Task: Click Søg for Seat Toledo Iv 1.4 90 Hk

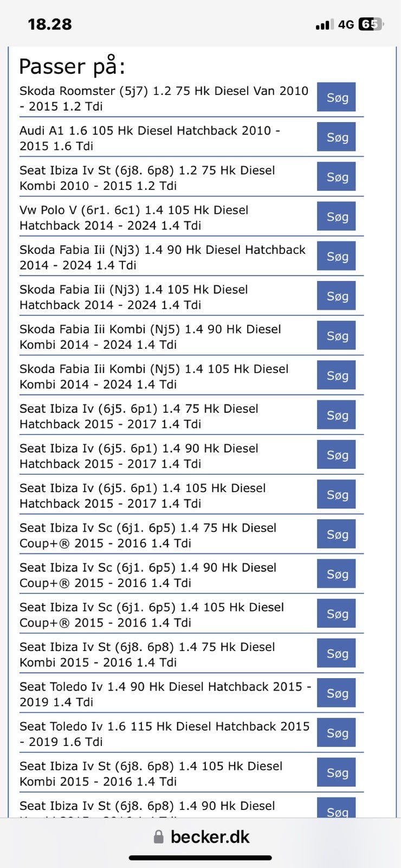Action: coord(336,693)
